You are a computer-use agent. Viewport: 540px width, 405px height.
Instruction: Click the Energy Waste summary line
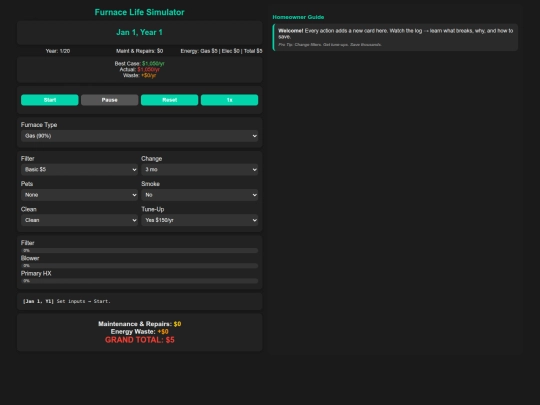139,332
